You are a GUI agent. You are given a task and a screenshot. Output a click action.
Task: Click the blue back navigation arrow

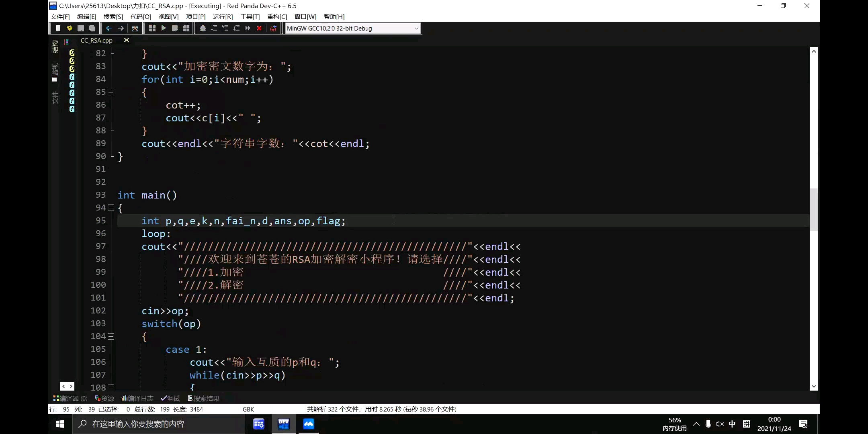pyautogui.click(x=109, y=28)
